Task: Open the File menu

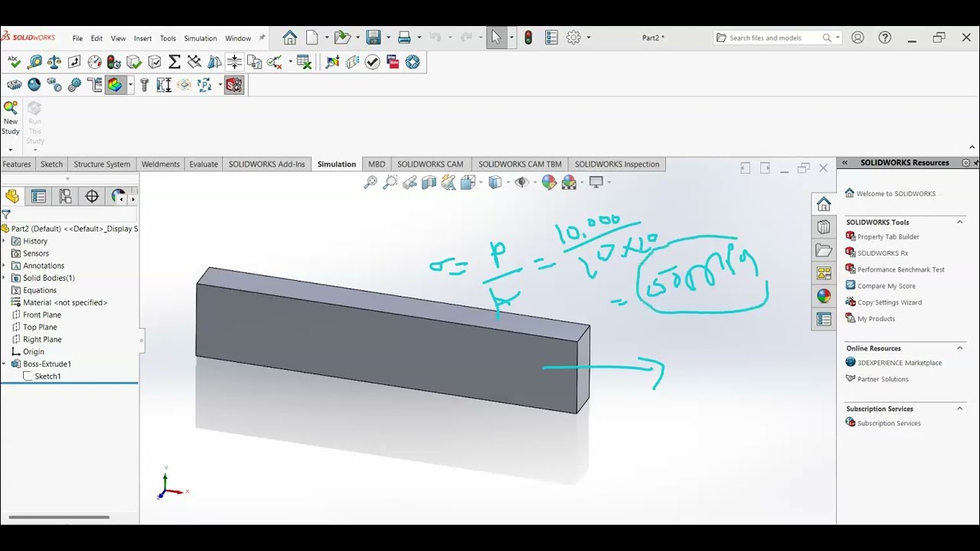Action: pos(77,38)
